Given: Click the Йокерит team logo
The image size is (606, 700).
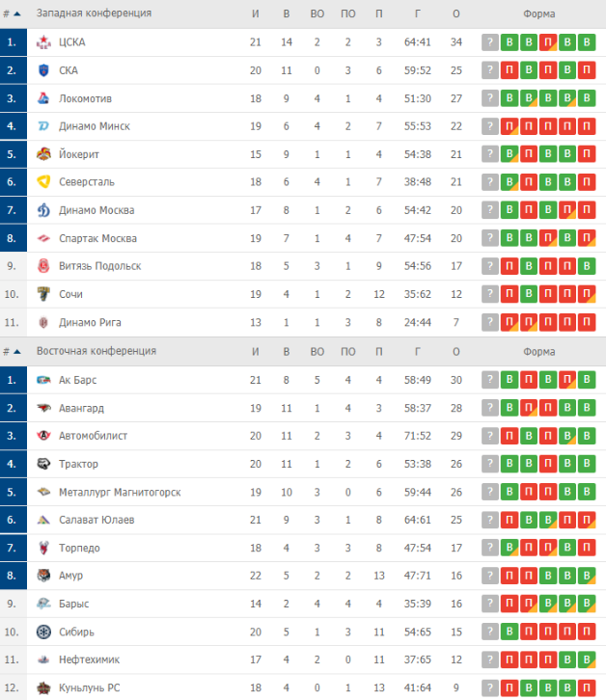Looking at the screenshot, I should click(43, 154).
